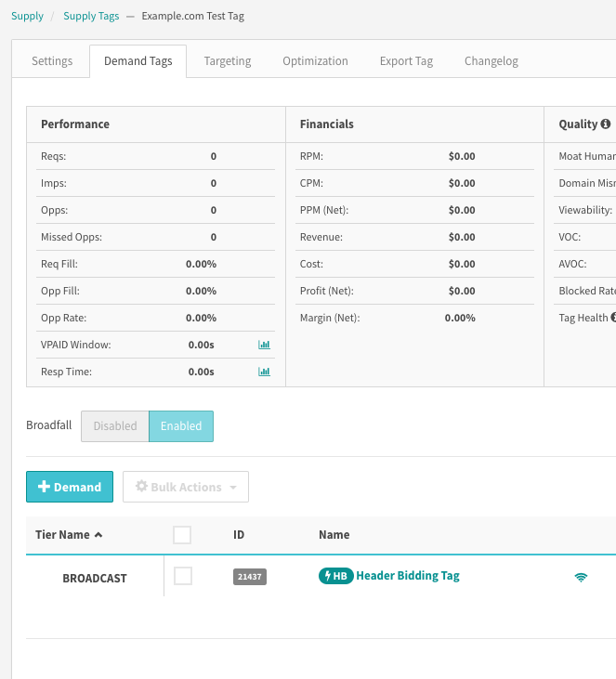Open the VPAID Window chart icon
The width and height of the screenshot is (616, 679).
coord(264,345)
